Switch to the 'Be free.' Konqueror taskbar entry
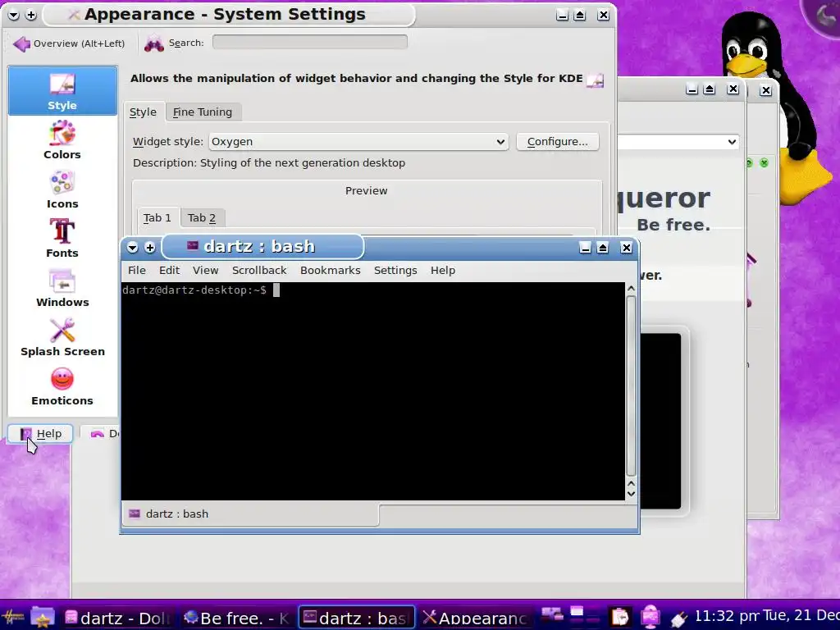840x630 pixels. pos(237,618)
